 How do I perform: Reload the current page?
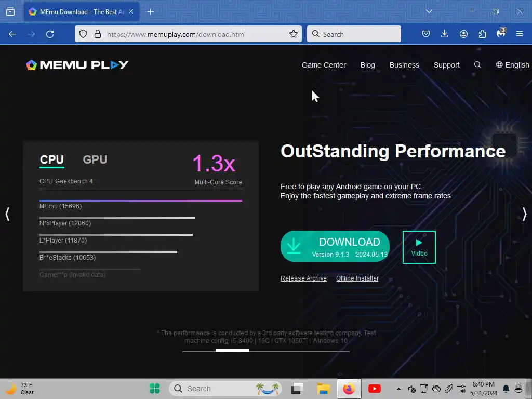click(50, 34)
